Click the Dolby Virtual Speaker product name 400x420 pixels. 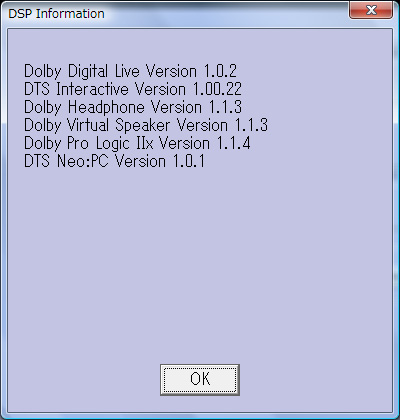pos(97,126)
